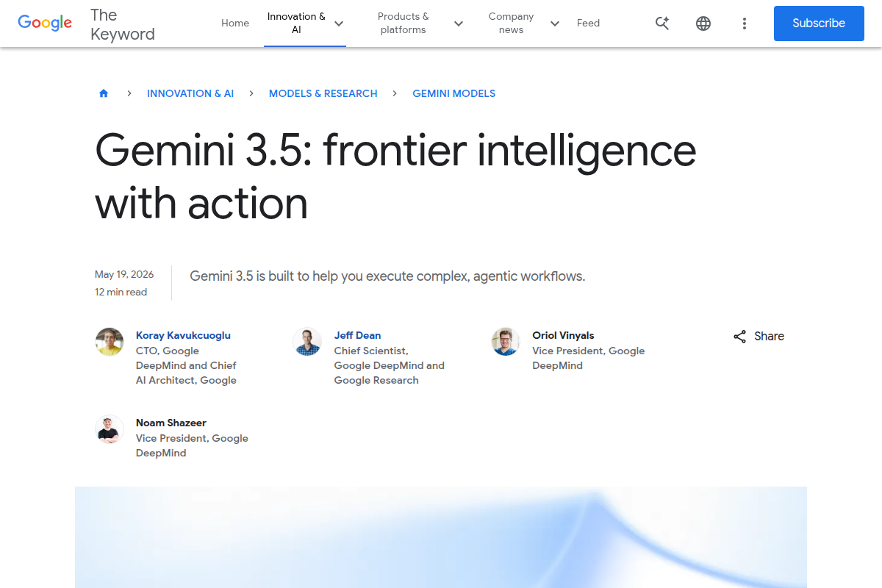Open the three-dot more options menu

click(745, 24)
